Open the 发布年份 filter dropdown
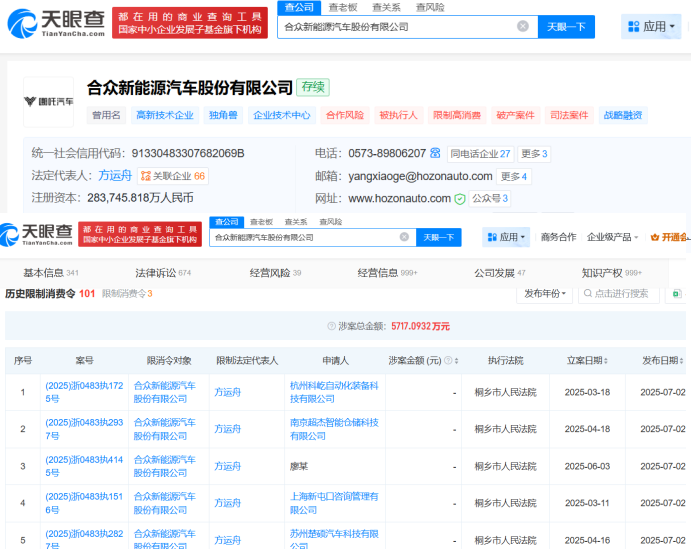The width and height of the screenshot is (696, 558). point(545,294)
